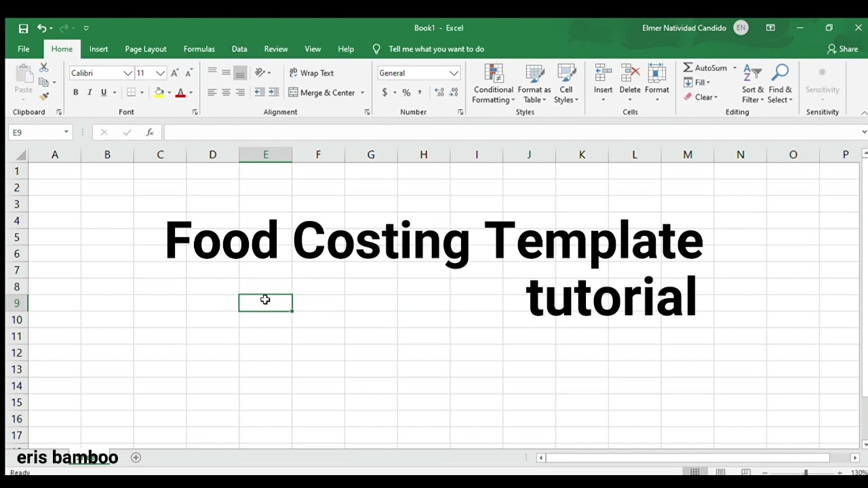This screenshot has height=488, width=868.
Task: Click Merge & Center button
Action: point(322,92)
